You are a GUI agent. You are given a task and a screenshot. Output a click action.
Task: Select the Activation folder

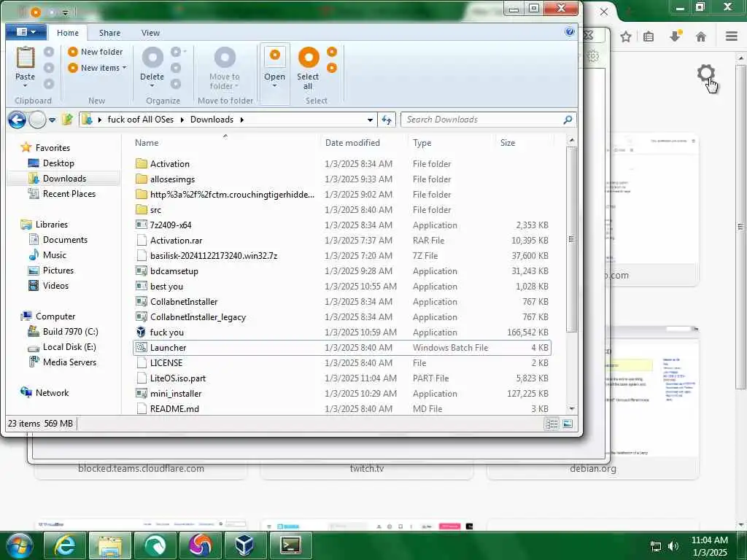(x=169, y=164)
